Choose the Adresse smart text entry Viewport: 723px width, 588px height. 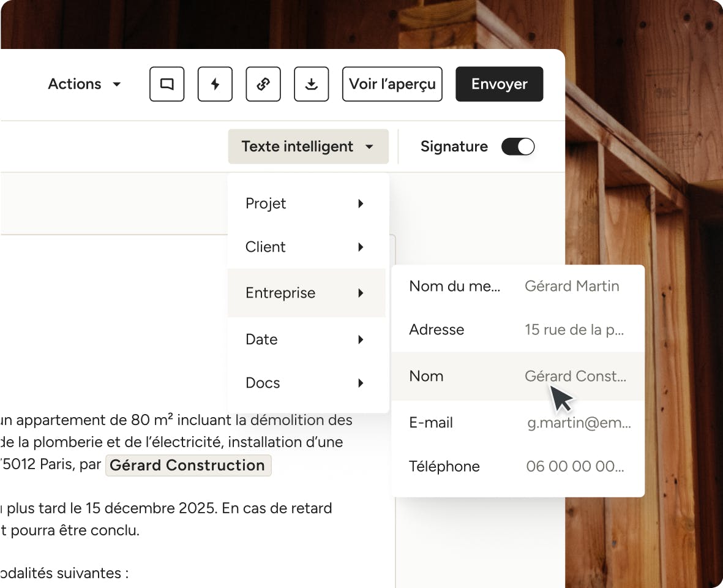click(517, 330)
